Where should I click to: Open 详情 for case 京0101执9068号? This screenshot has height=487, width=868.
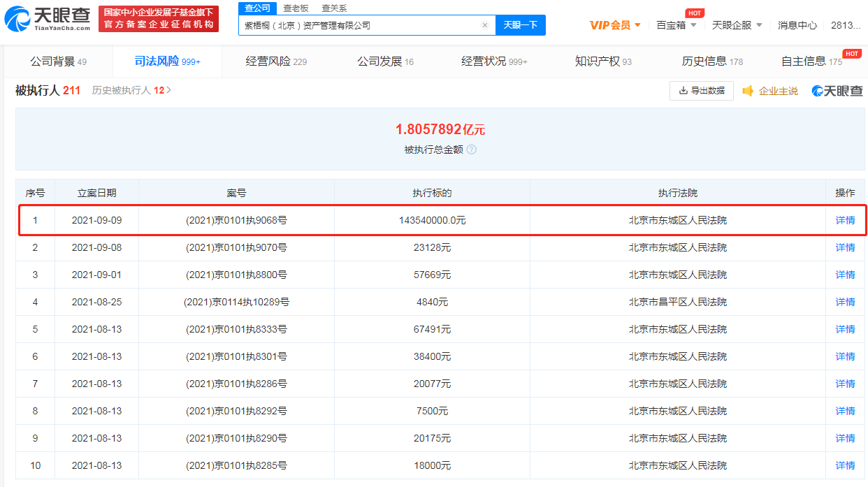[844, 220]
